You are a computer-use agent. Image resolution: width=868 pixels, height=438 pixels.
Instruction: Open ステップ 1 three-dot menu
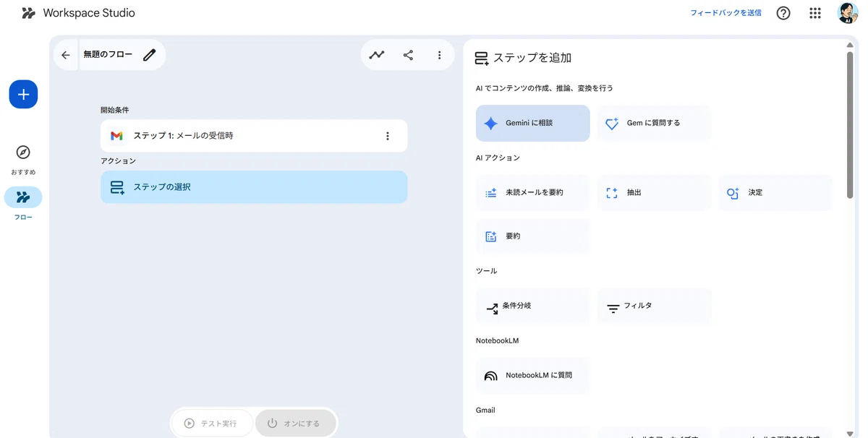click(x=388, y=136)
